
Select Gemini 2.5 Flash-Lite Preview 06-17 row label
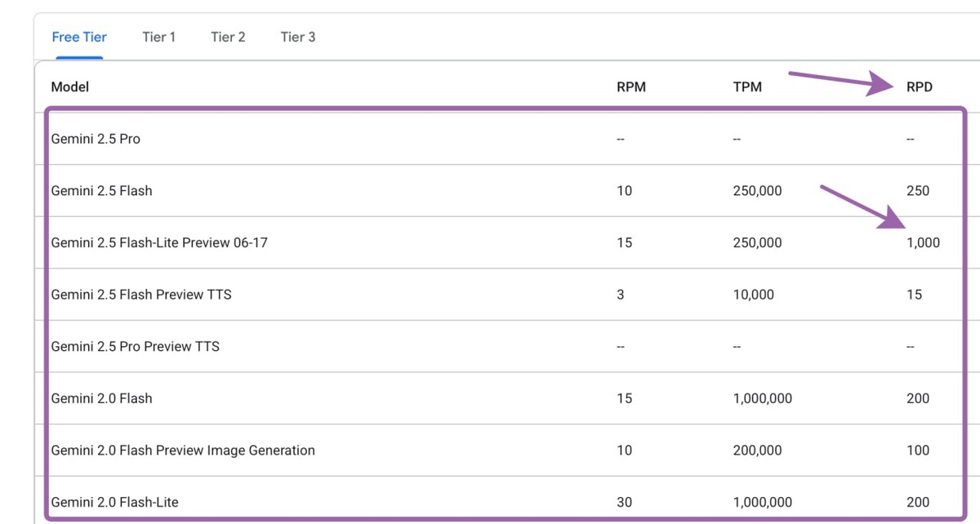point(159,242)
